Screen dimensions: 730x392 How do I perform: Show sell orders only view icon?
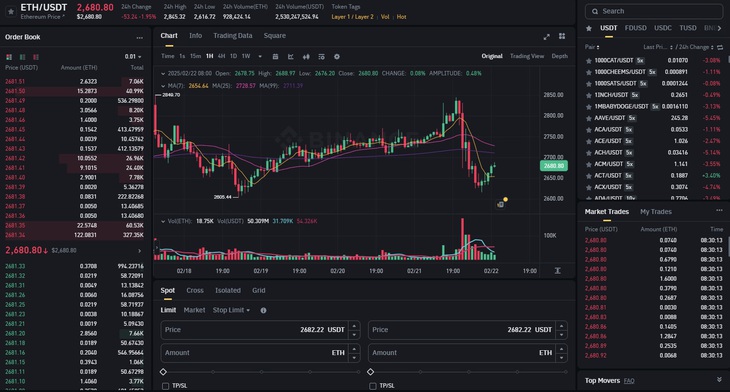click(x=36, y=57)
